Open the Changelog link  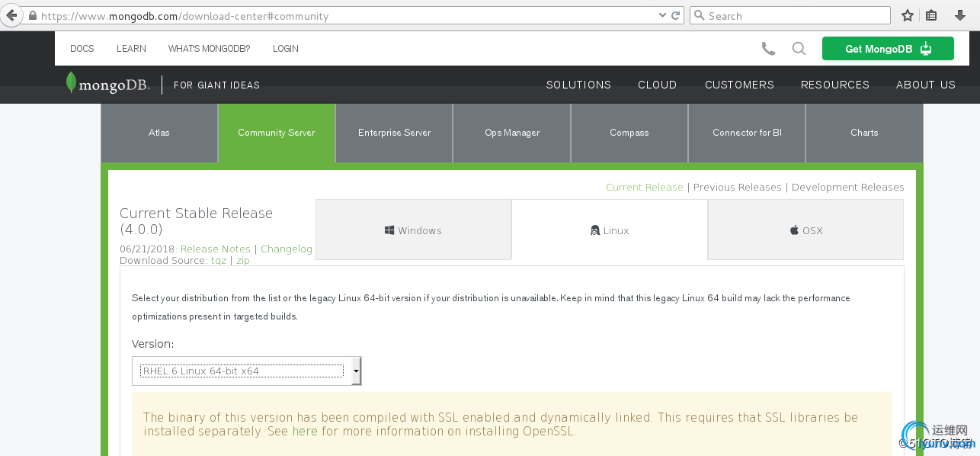(x=287, y=249)
